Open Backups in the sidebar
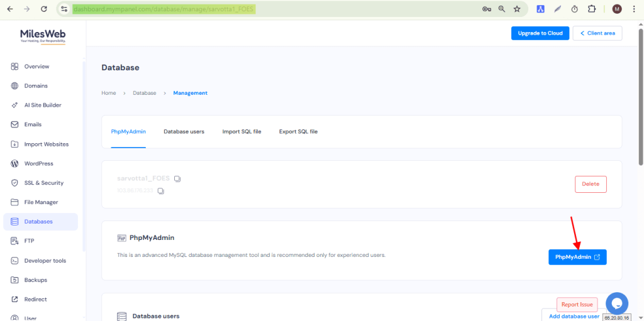 (x=36, y=280)
